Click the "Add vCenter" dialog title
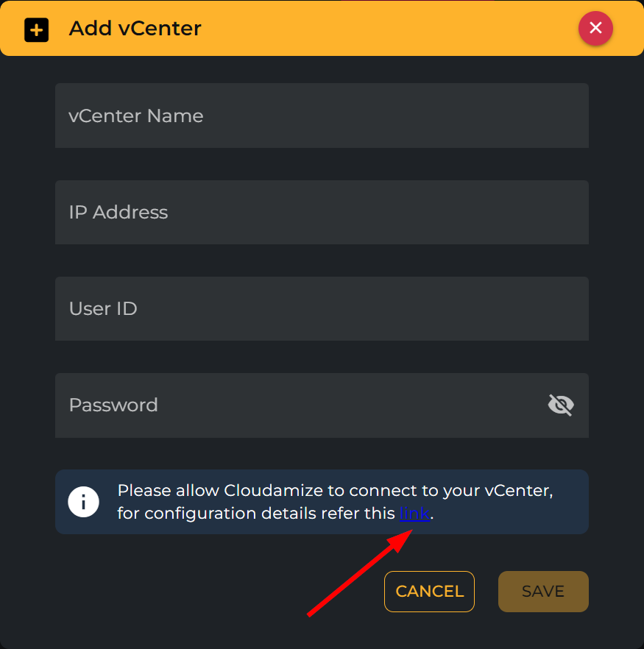The height and width of the screenshot is (649, 644). (x=135, y=29)
